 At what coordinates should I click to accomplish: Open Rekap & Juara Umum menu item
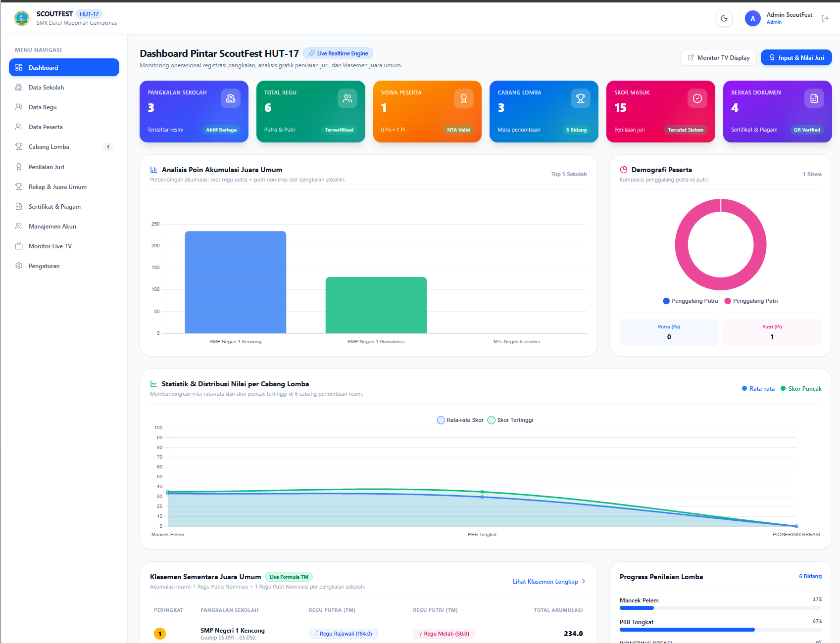click(x=64, y=187)
